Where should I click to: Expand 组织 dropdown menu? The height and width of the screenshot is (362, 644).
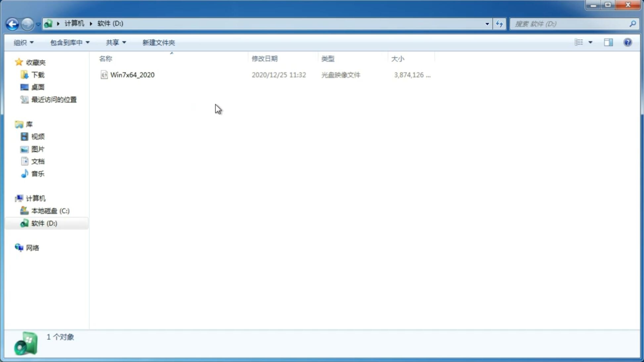pyautogui.click(x=23, y=42)
